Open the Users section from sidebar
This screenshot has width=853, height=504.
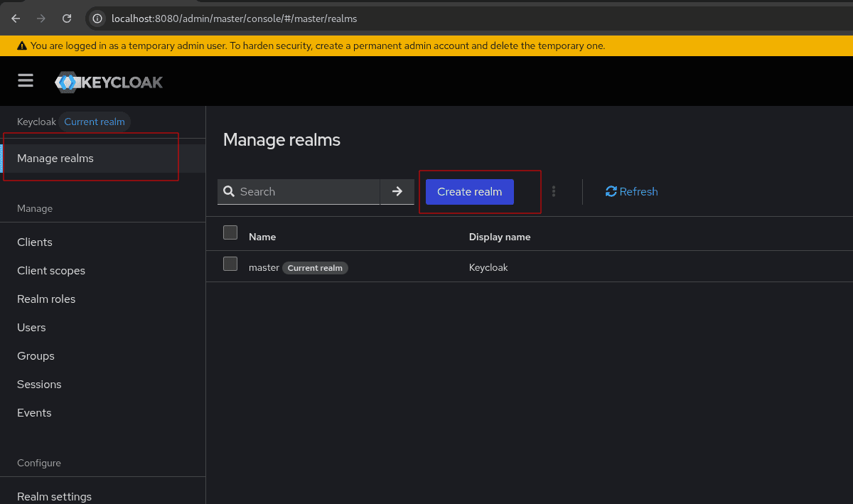[31, 327]
